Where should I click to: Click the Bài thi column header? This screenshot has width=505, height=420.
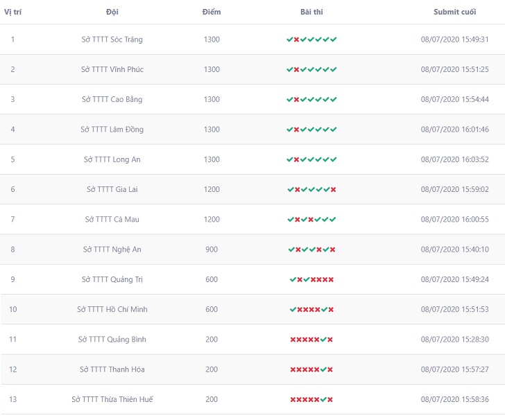click(311, 12)
